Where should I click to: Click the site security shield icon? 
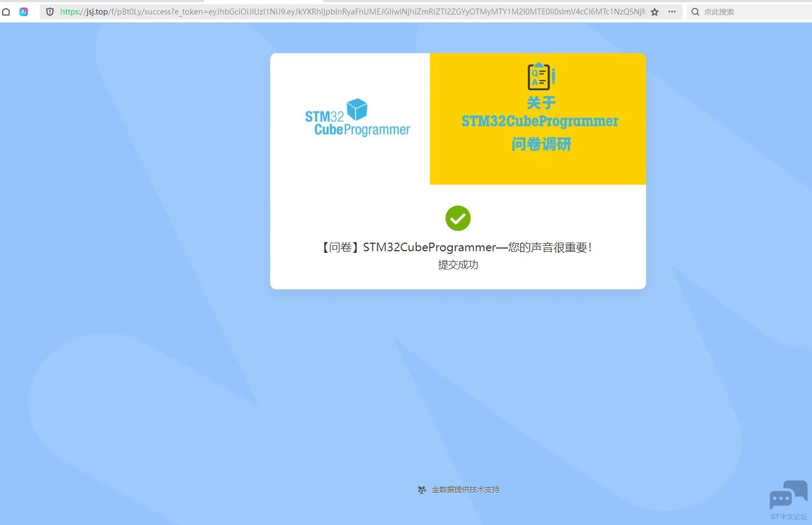pos(50,11)
